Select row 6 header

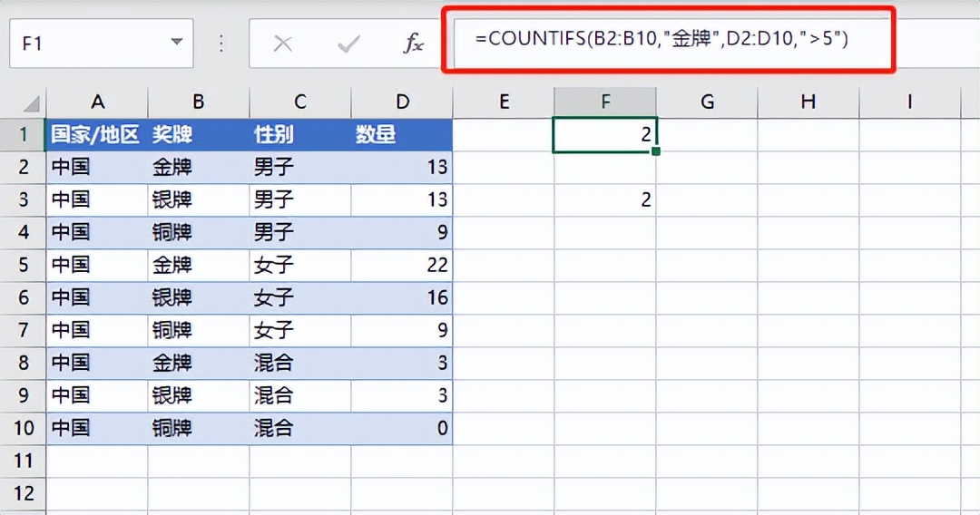pyautogui.click(x=23, y=297)
